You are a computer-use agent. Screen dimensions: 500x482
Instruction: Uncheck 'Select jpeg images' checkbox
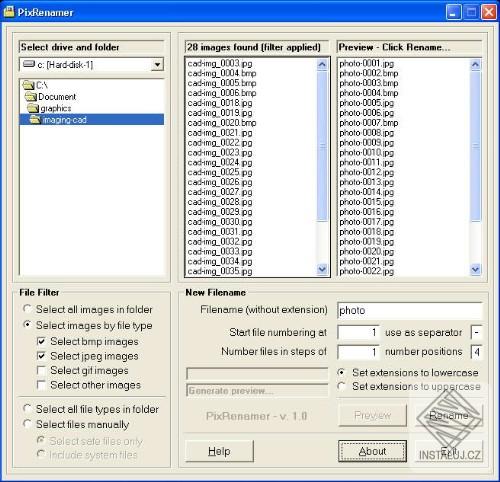click(41, 356)
